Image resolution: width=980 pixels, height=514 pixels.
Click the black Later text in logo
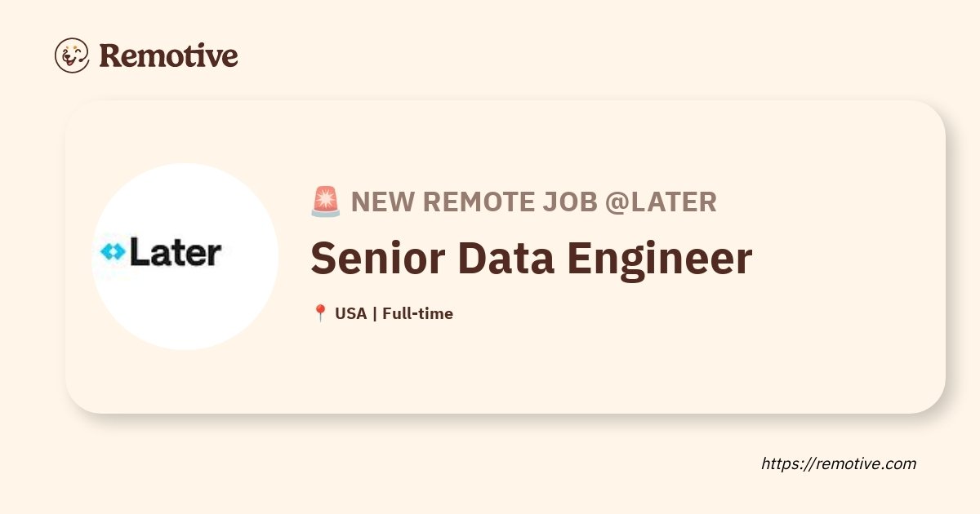(x=175, y=252)
